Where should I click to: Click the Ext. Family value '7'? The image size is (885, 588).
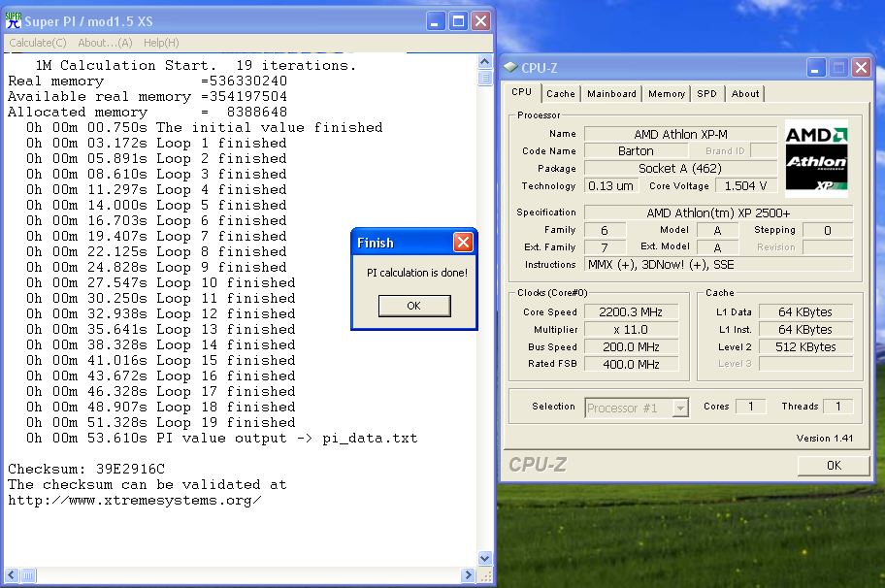pyautogui.click(x=605, y=247)
